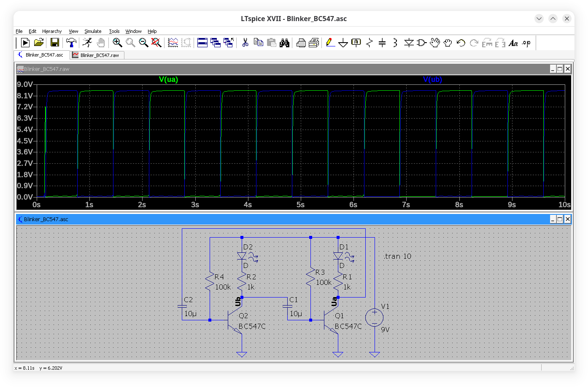This screenshot has height=387, width=588.
Task: Click the green V(ua) trace label
Action: point(168,79)
